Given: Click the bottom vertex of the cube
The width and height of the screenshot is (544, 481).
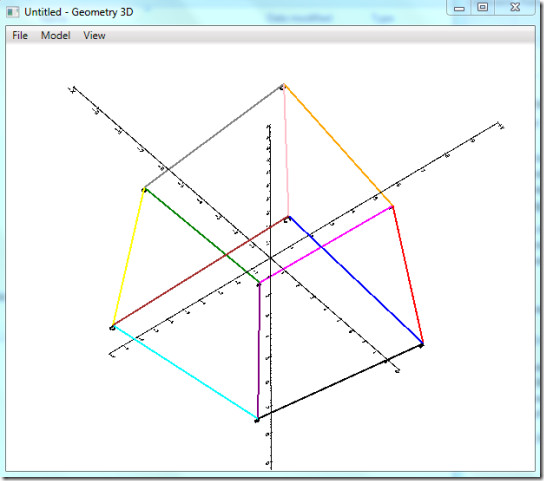Looking at the screenshot, I should (x=257, y=420).
